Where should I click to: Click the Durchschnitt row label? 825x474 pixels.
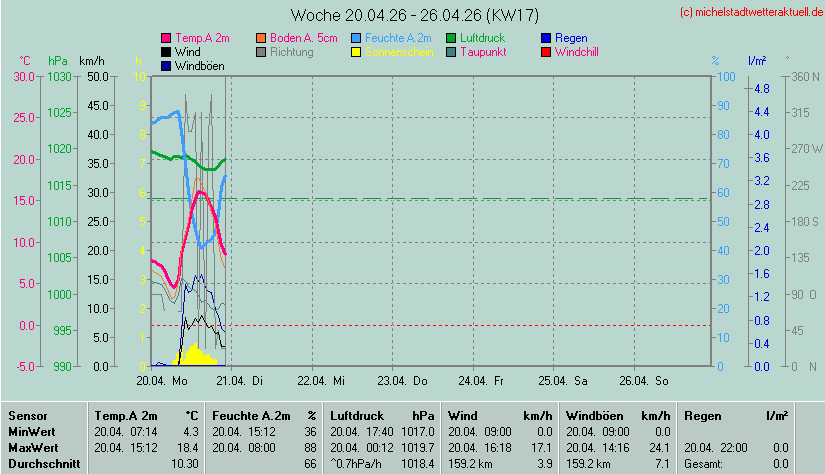pos(41,464)
